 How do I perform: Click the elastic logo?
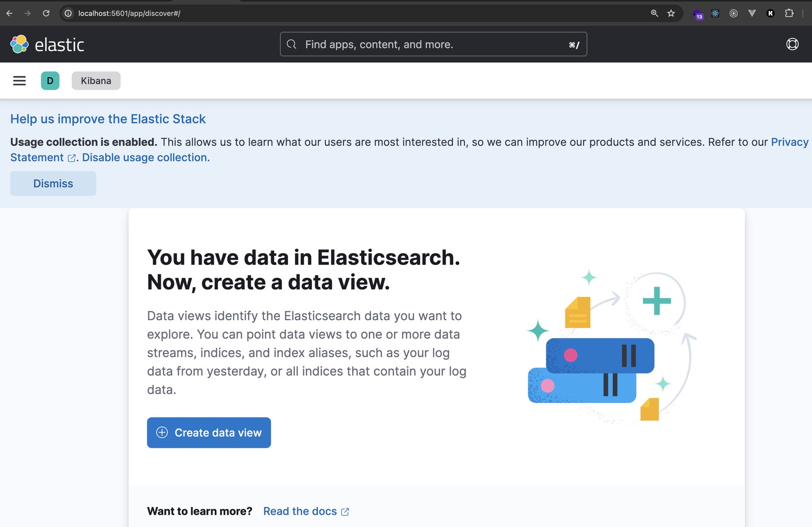tap(47, 44)
